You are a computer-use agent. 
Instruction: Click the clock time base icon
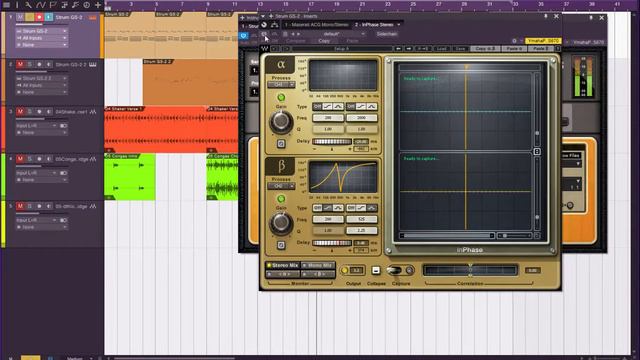[x=87, y=5]
